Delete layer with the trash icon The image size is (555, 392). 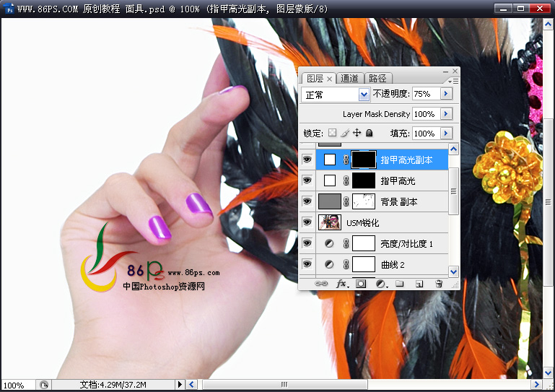[x=439, y=284]
